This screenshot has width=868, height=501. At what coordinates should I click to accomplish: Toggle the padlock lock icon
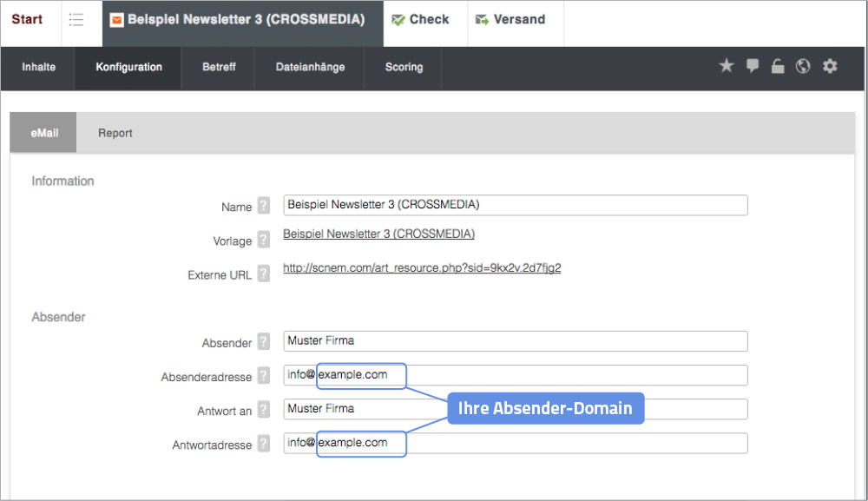(x=778, y=67)
